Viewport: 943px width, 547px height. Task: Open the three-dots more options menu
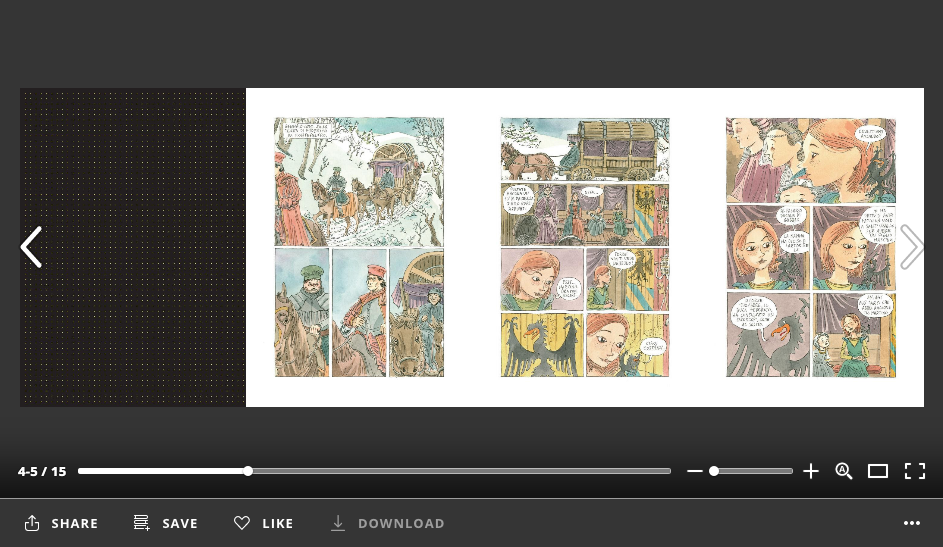(912, 523)
